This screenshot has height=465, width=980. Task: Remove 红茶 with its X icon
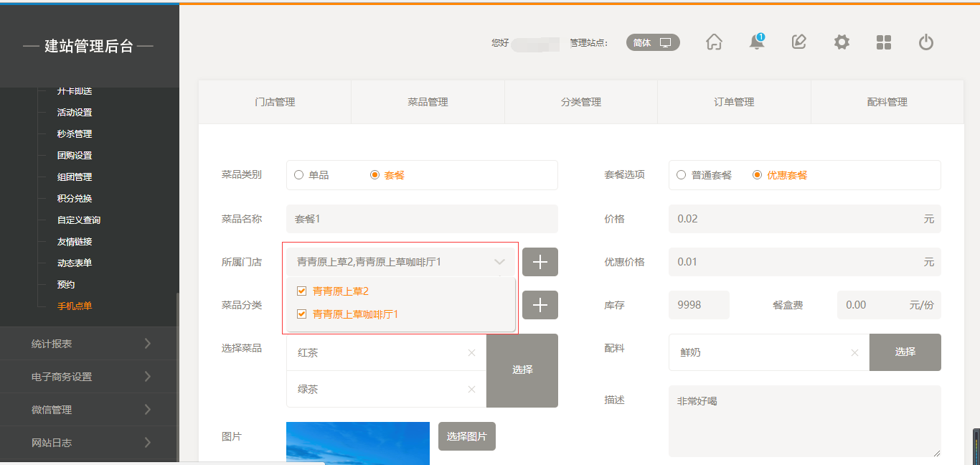pos(471,352)
